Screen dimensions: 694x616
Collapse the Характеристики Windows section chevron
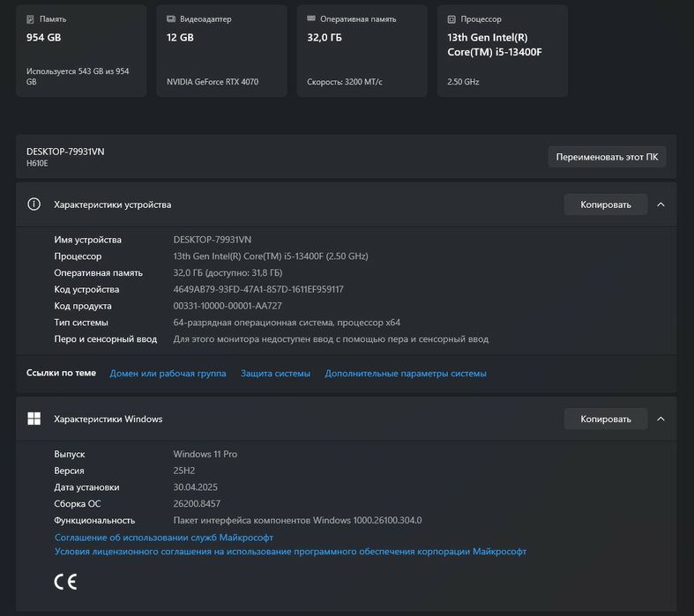(x=660, y=419)
